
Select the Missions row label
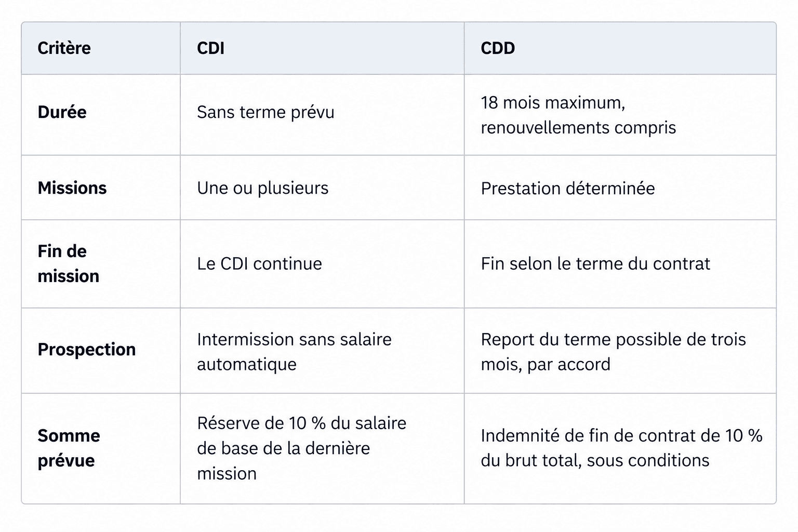[x=72, y=188]
